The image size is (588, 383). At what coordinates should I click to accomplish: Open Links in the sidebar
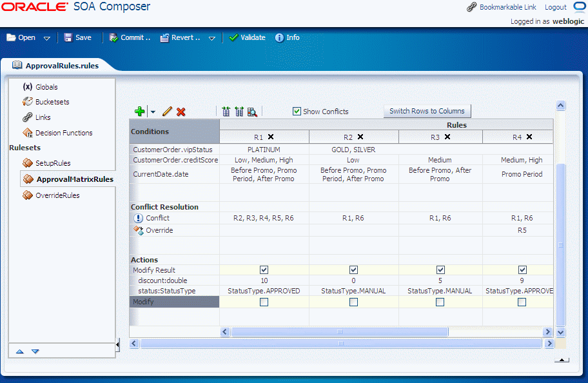[43, 117]
